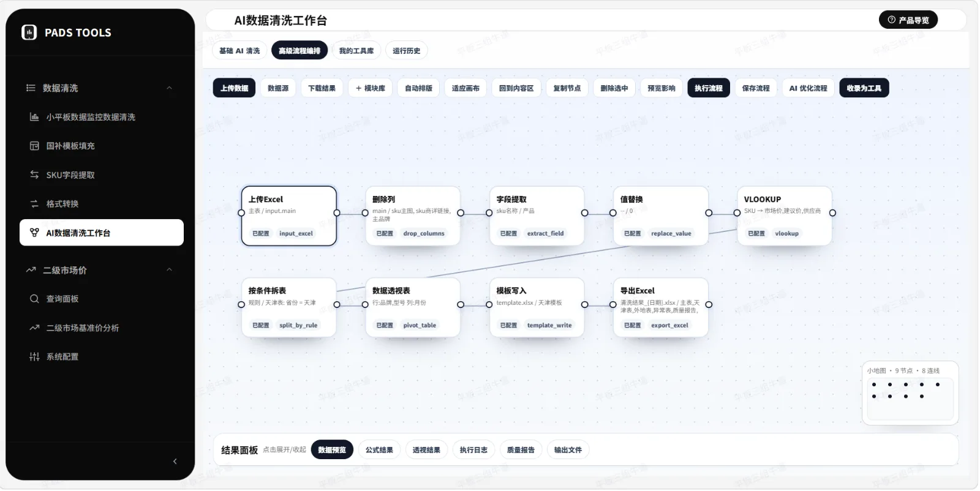Image resolution: width=980 pixels, height=491 pixels.
Task: Open the 质量报告 result tab
Action: [521, 450]
